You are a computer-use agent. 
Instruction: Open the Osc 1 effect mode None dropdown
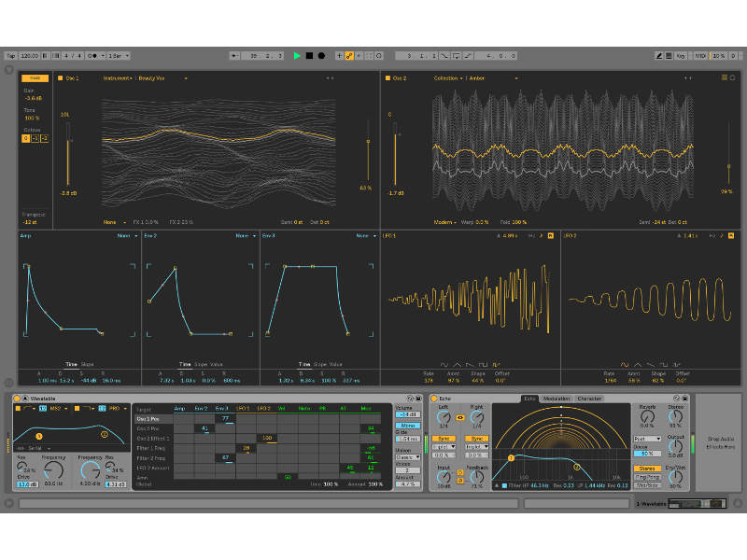pyautogui.click(x=115, y=222)
